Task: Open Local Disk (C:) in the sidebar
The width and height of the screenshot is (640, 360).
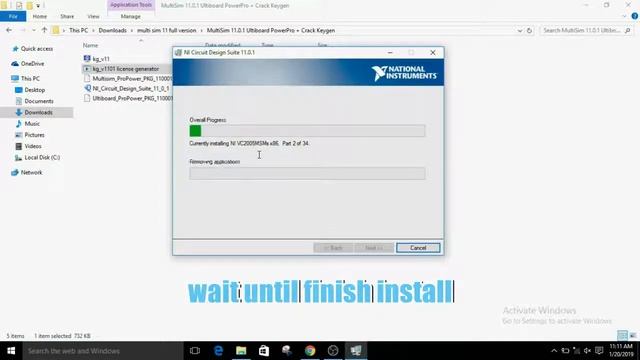Action: click(x=42, y=158)
